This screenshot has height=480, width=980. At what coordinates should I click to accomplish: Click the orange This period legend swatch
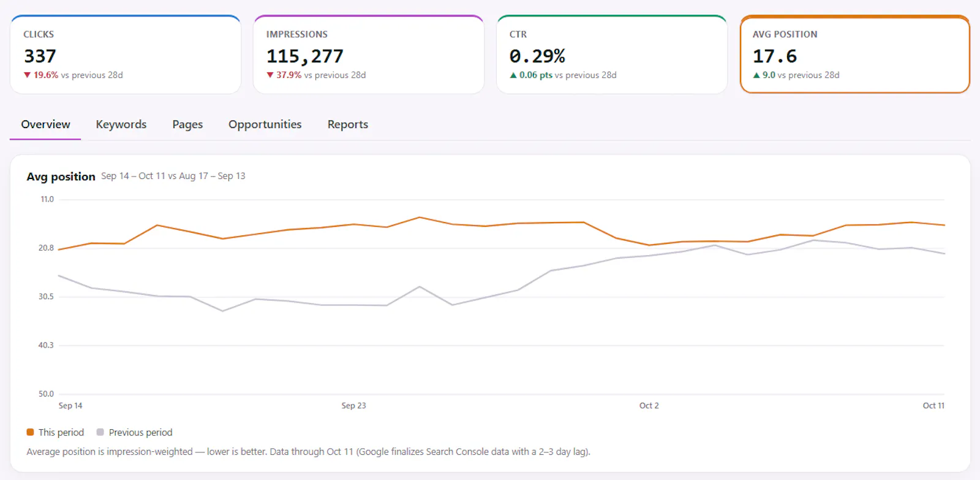[30, 432]
